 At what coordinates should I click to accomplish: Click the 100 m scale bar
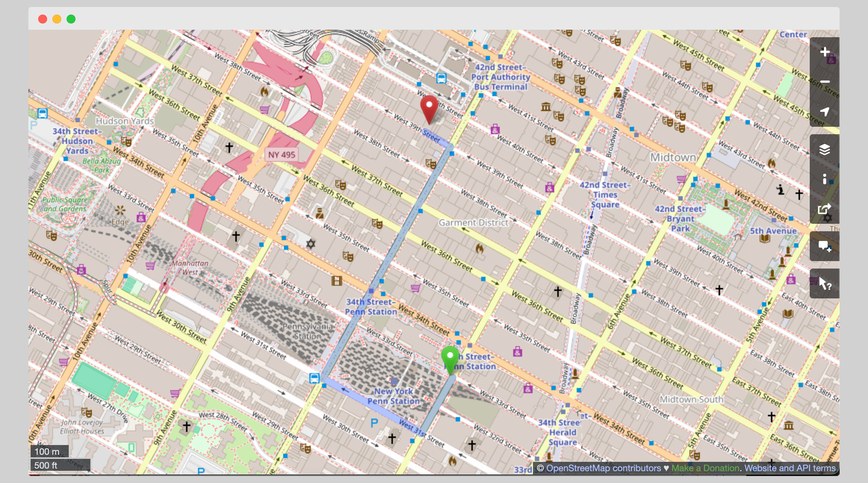tap(49, 451)
